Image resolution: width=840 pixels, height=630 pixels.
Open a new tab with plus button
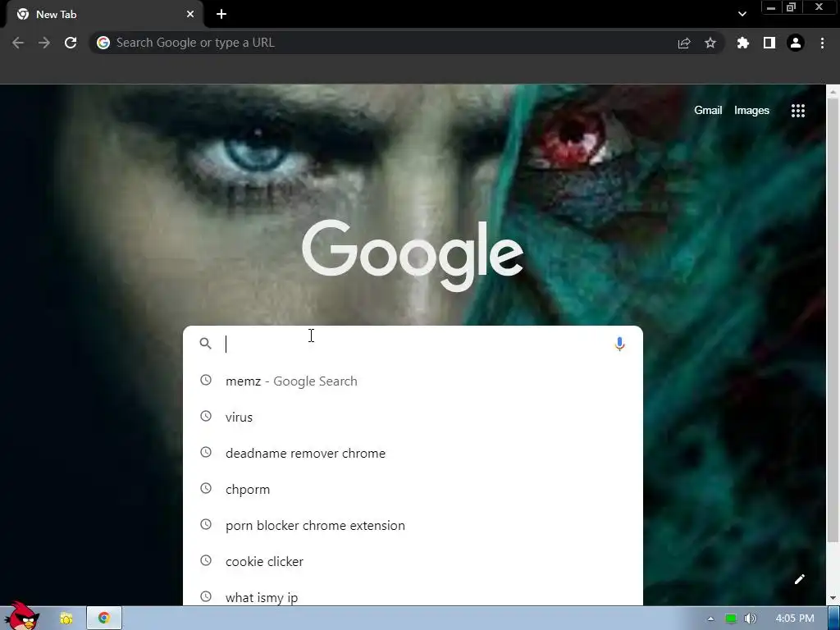[x=221, y=14]
